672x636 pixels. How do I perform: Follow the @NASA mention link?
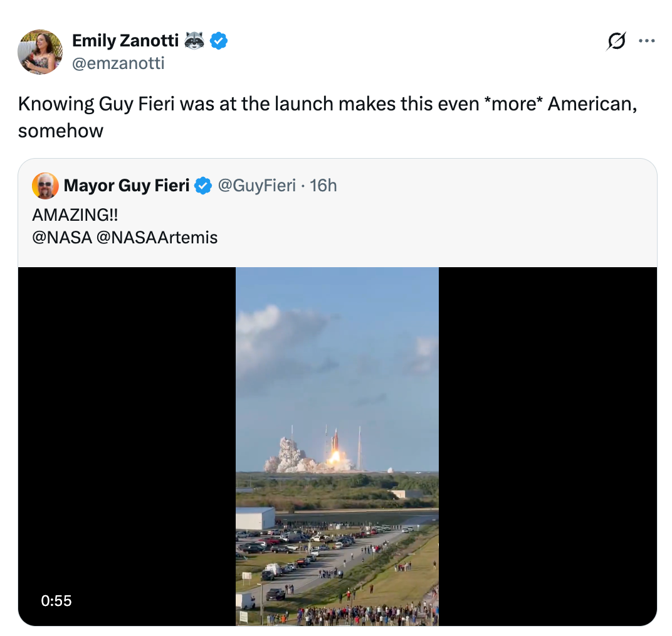click(x=61, y=237)
